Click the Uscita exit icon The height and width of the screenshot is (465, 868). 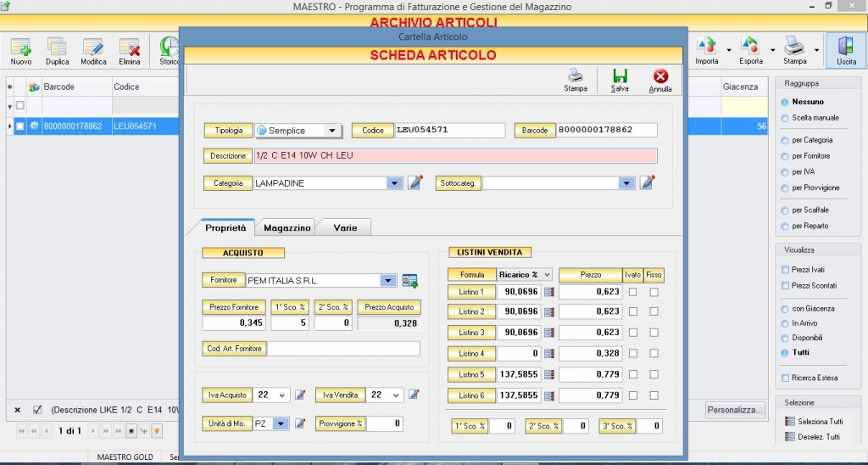(x=846, y=51)
